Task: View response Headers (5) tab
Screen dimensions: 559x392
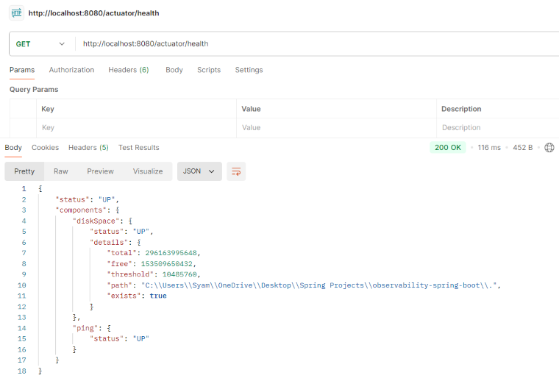Action: point(88,147)
